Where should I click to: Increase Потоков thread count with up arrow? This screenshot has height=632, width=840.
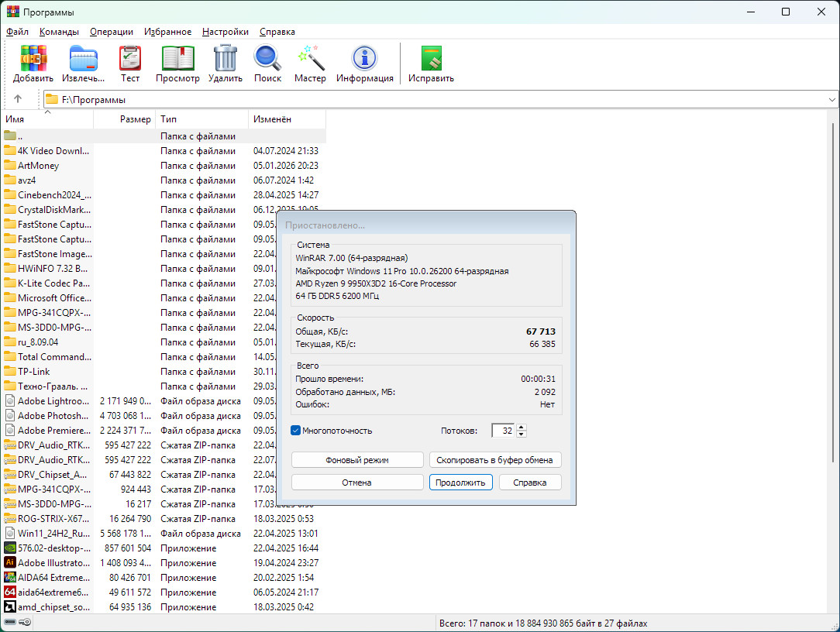[x=522, y=427]
